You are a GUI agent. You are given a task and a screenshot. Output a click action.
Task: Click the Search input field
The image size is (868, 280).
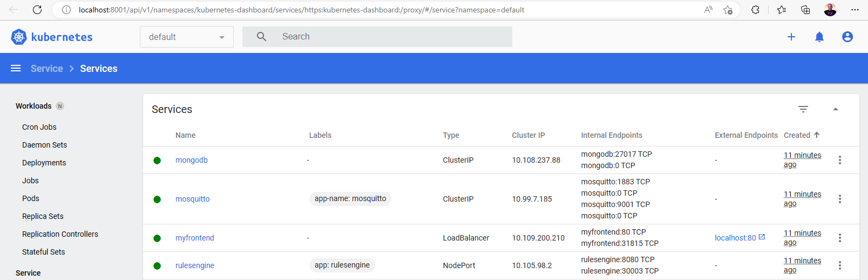click(x=377, y=37)
